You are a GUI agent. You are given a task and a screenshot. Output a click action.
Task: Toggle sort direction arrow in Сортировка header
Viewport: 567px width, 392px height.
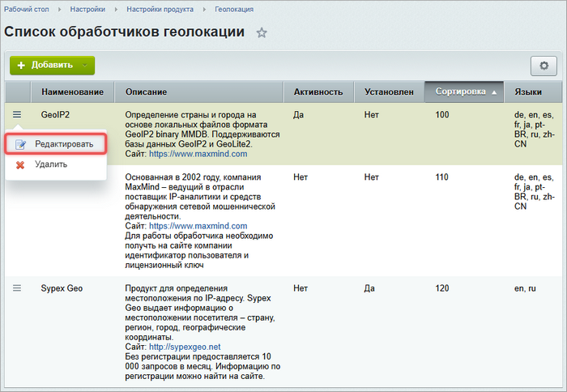(494, 92)
